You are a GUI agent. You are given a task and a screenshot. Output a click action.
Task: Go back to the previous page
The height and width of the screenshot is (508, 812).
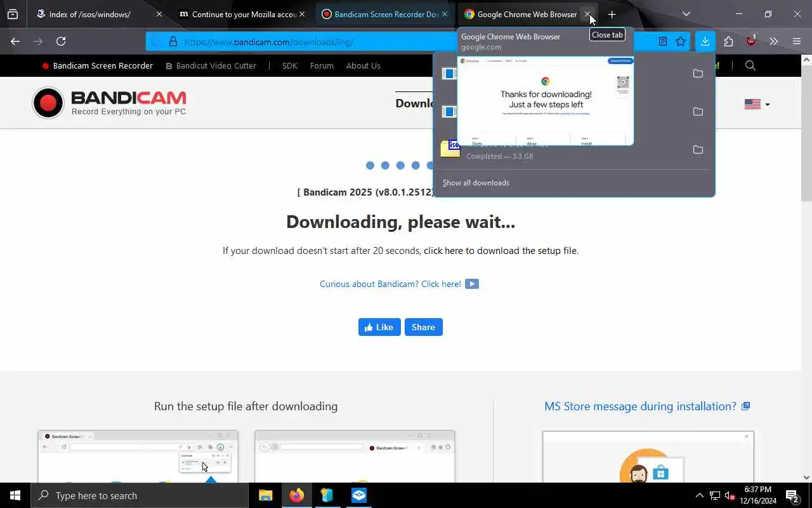(x=15, y=41)
